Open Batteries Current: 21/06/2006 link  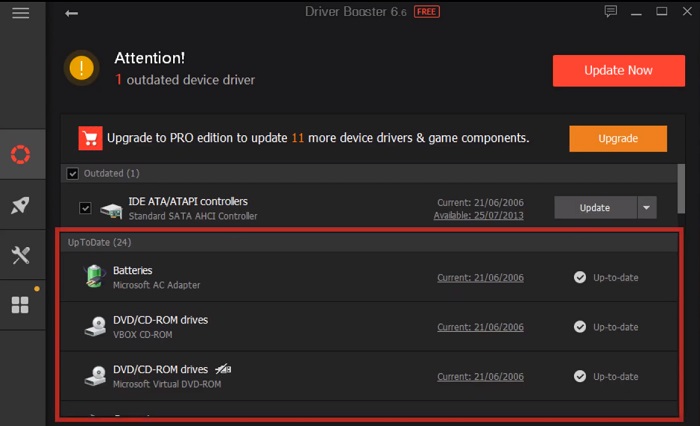[480, 278]
